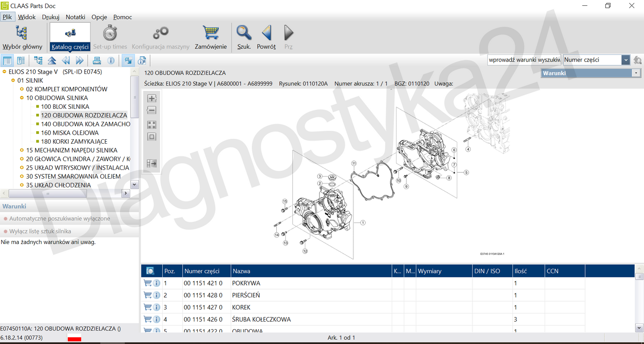The width and height of the screenshot is (644, 344).
Task: Switch to the second detail view icon
Action: 21,61
